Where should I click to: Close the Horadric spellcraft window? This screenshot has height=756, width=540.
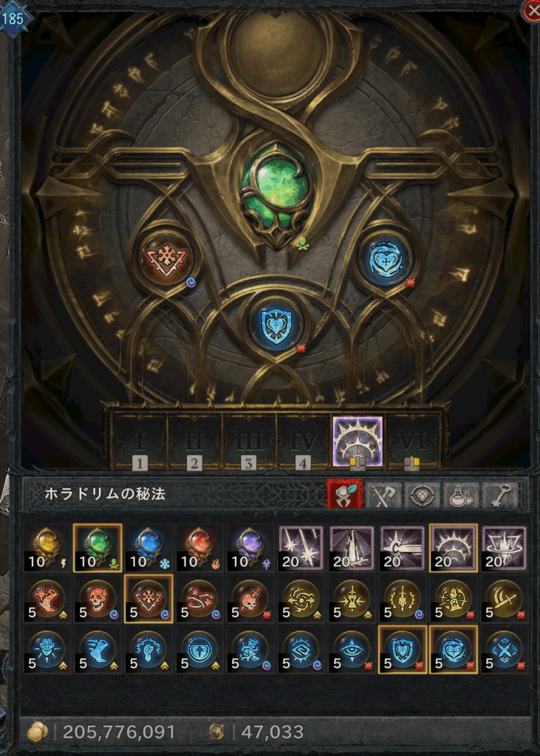pos(532,11)
